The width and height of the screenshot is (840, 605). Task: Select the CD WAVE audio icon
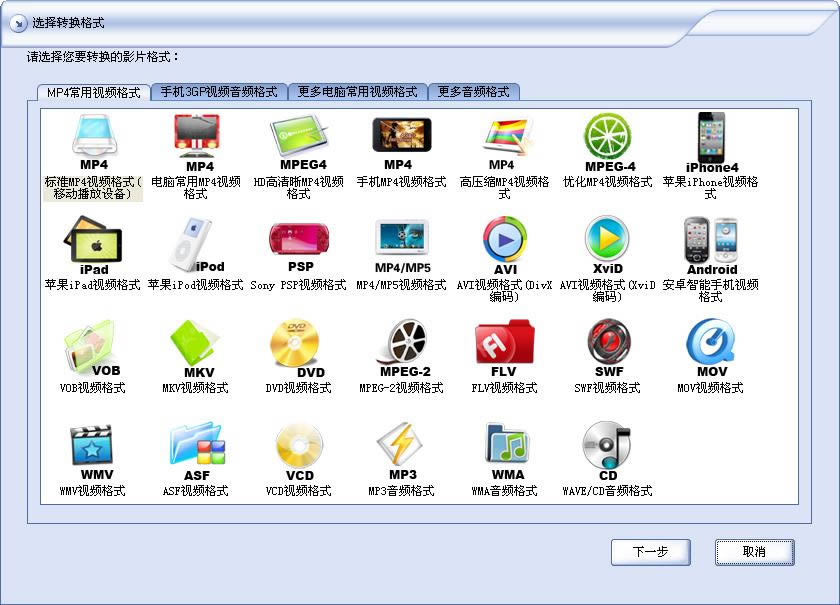pos(606,451)
